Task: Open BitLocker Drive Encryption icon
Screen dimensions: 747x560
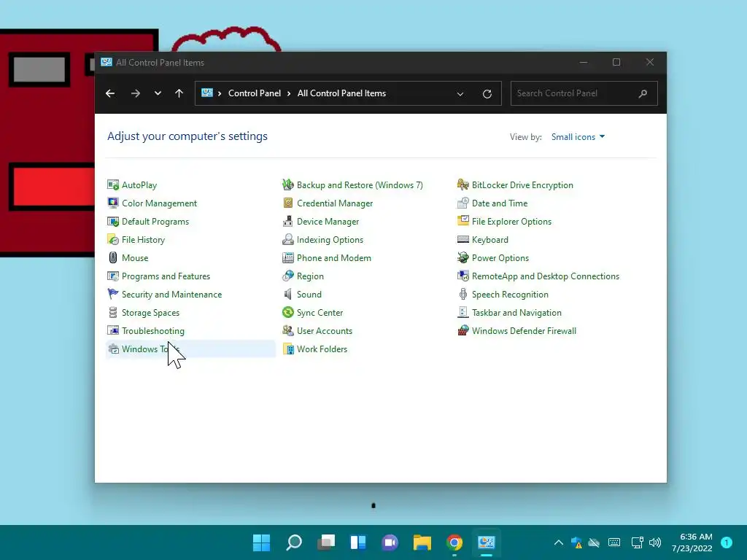Action: click(463, 184)
